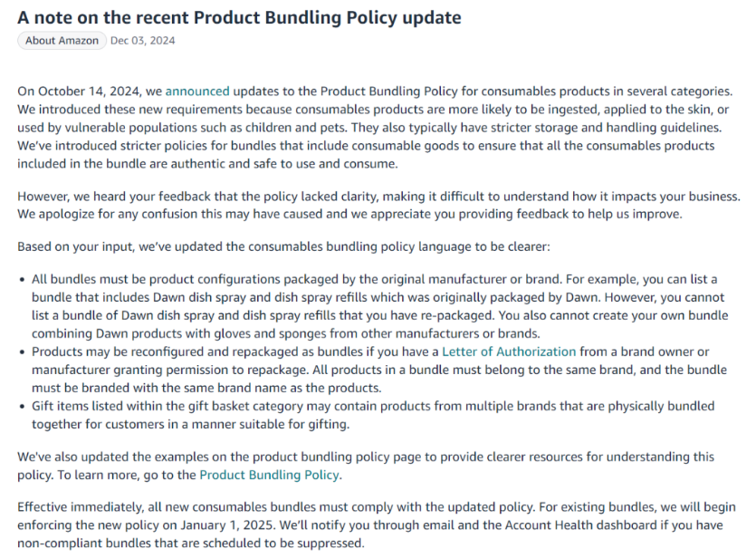Screen dimensions: 756x558
Task: Click the "Based on your input" sentence
Action: click(x=283, y=246)
